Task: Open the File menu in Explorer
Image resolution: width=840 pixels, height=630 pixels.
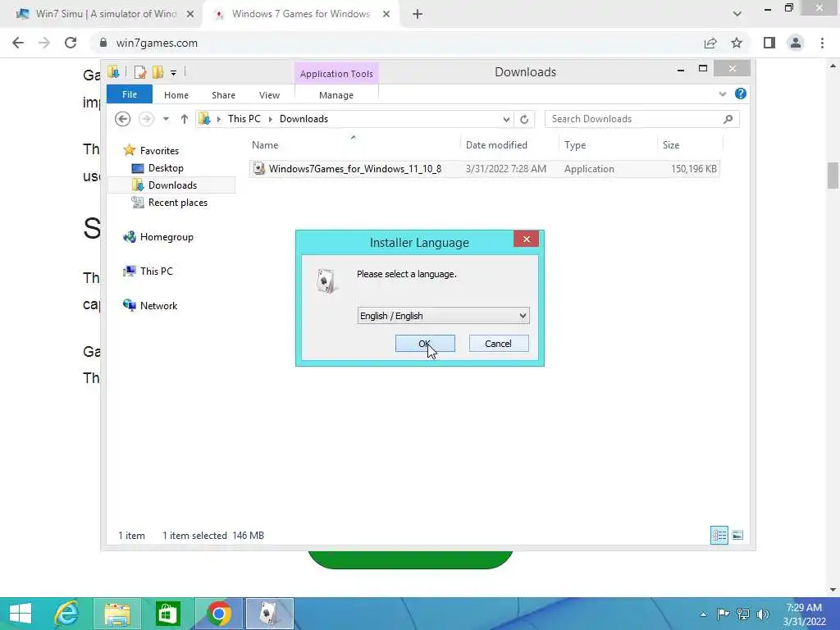Action: (130, 94)
